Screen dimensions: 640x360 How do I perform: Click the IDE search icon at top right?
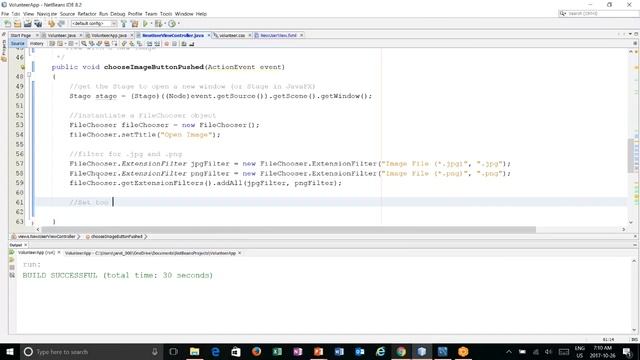tap(562, 13)
